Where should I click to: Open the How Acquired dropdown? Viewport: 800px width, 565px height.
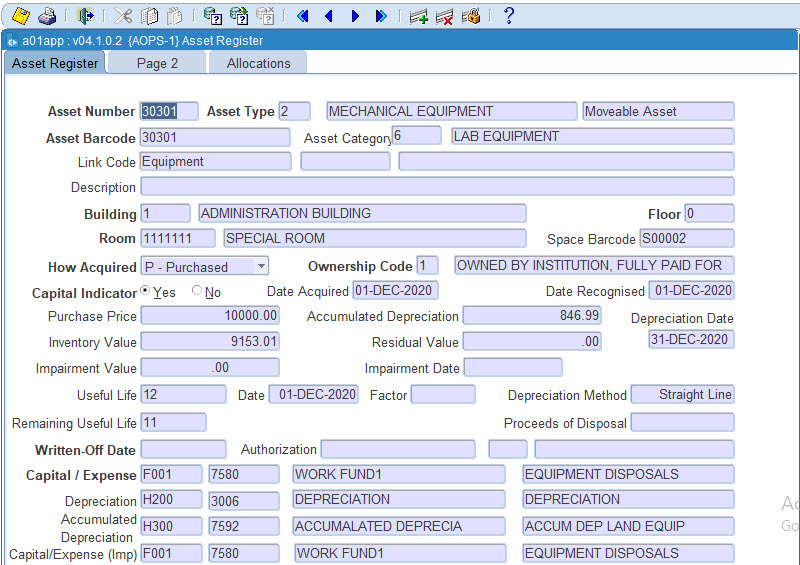click(x=260, y=266)
